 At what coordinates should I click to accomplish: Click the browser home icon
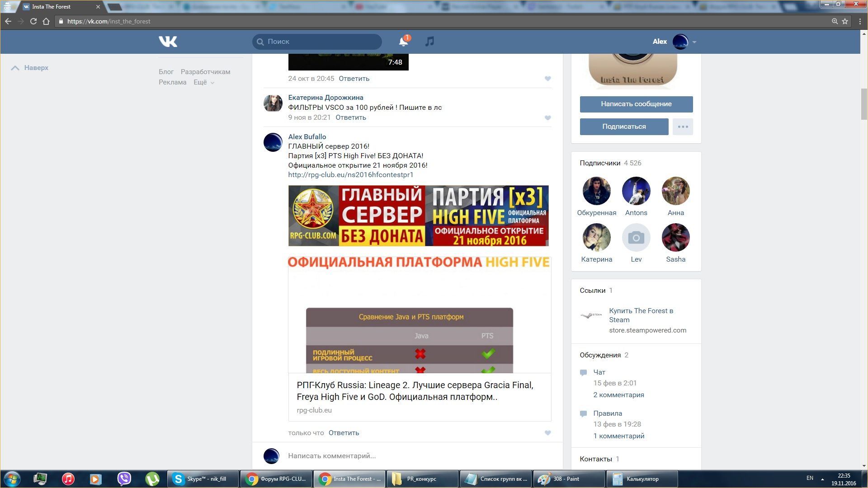click(46, 21)
